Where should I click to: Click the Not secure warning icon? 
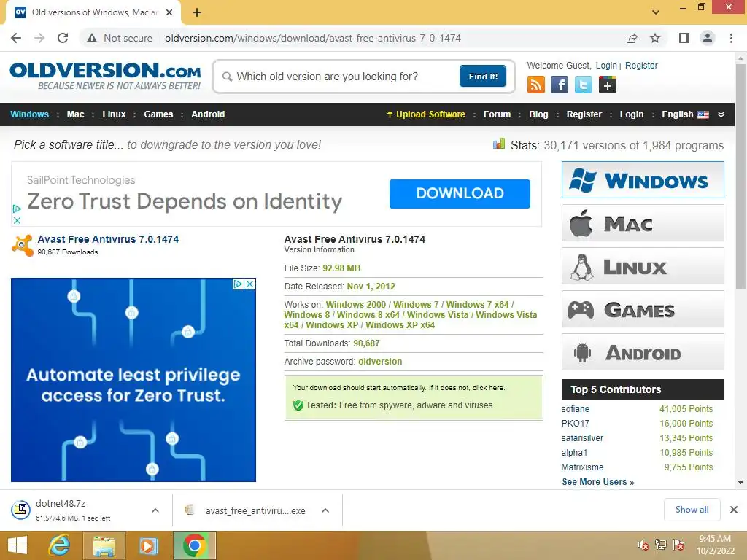tap(92, 38)
